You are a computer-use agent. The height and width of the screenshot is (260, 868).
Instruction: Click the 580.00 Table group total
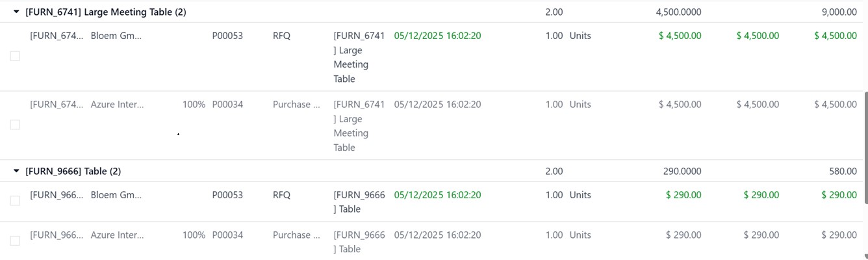[843, 172]
